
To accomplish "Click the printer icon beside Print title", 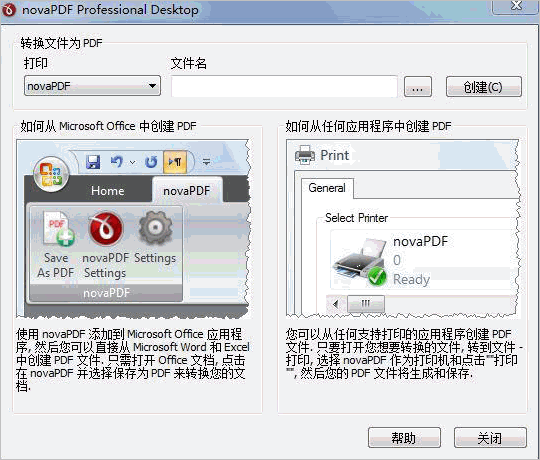I will pos(304,155).
